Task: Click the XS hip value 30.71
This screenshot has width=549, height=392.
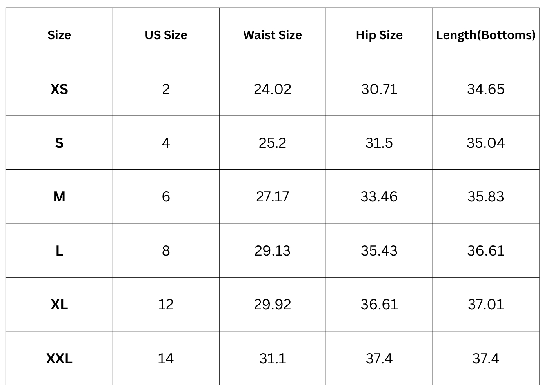Action: coord(379,89)
